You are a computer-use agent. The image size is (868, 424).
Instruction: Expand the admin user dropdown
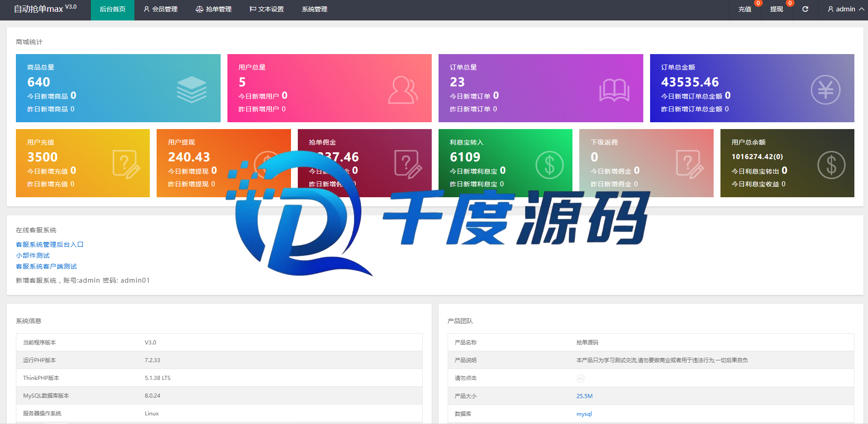click(846, 10)
